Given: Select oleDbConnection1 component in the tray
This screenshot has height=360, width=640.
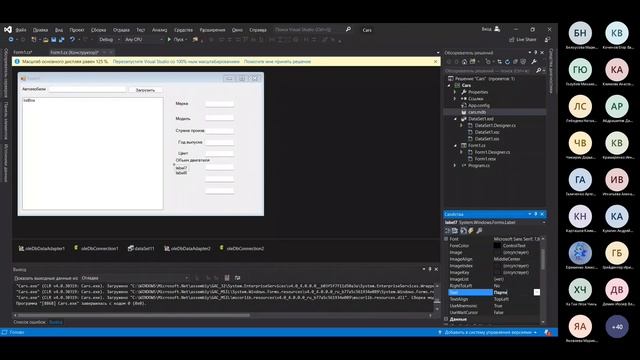Looking at the screenshot, I should point(96,248).
